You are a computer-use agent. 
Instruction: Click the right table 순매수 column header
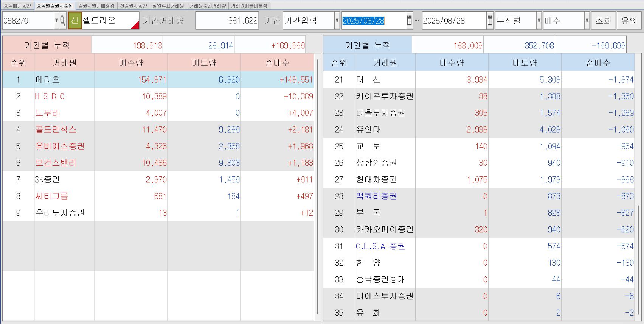click(x=598, y=63)
